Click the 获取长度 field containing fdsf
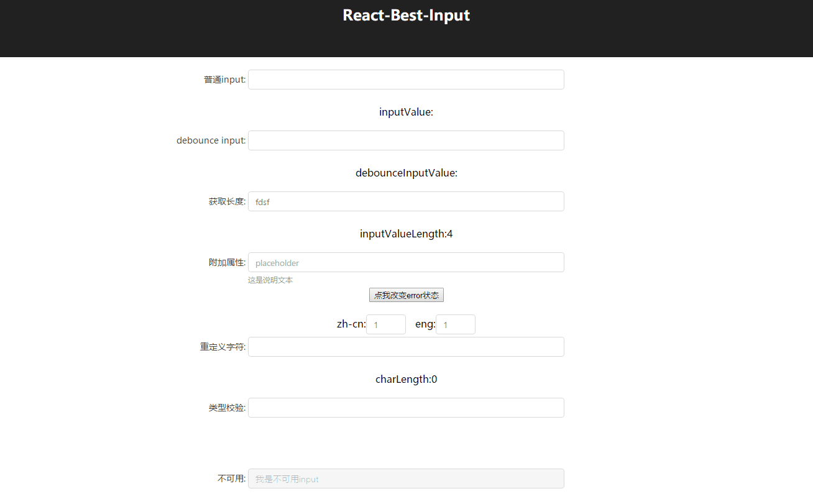The height and width of the screenshot is (504, 813). [406, 201]
